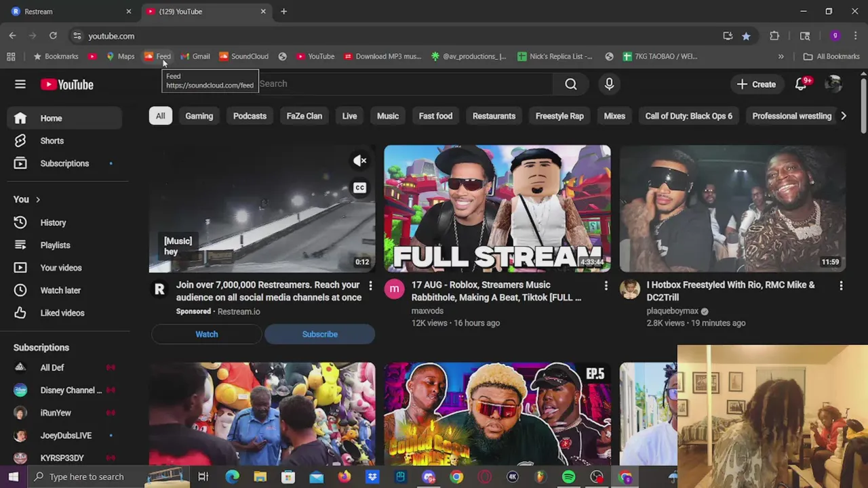Open the Chrome three-dot menu
The width and height of the screenshot is (868, 488).
pyautogui.click(x=855, y=36)
